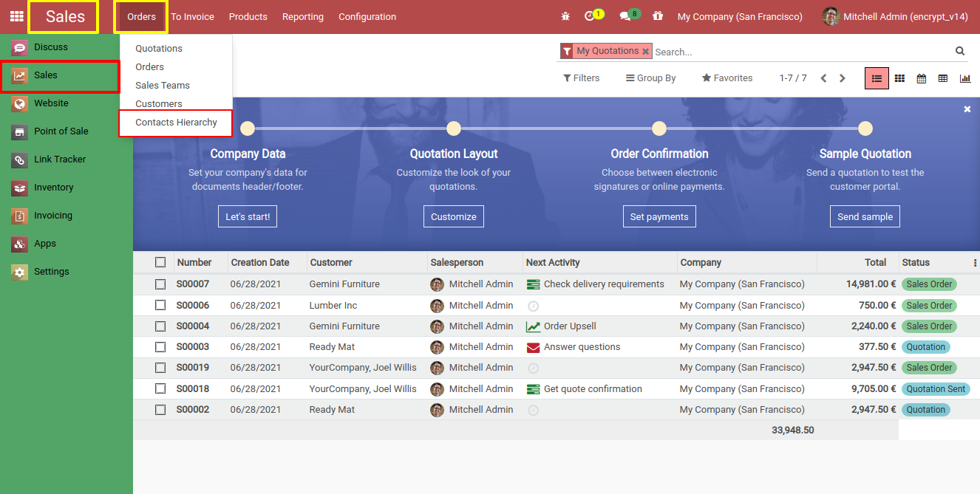The width and height of the screenshot is (980, 494).
Task: Open the Favorites dropdown
Action: click(x=727, y=78)
